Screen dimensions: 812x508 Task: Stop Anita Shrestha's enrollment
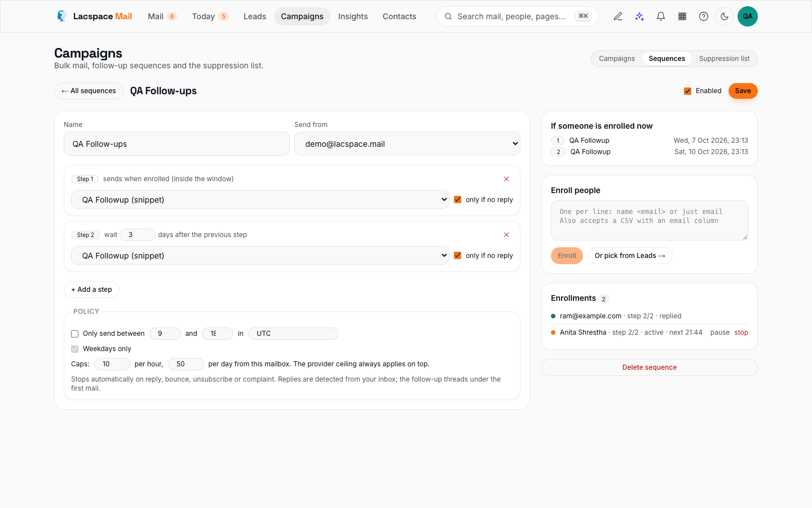pos(742,332)
